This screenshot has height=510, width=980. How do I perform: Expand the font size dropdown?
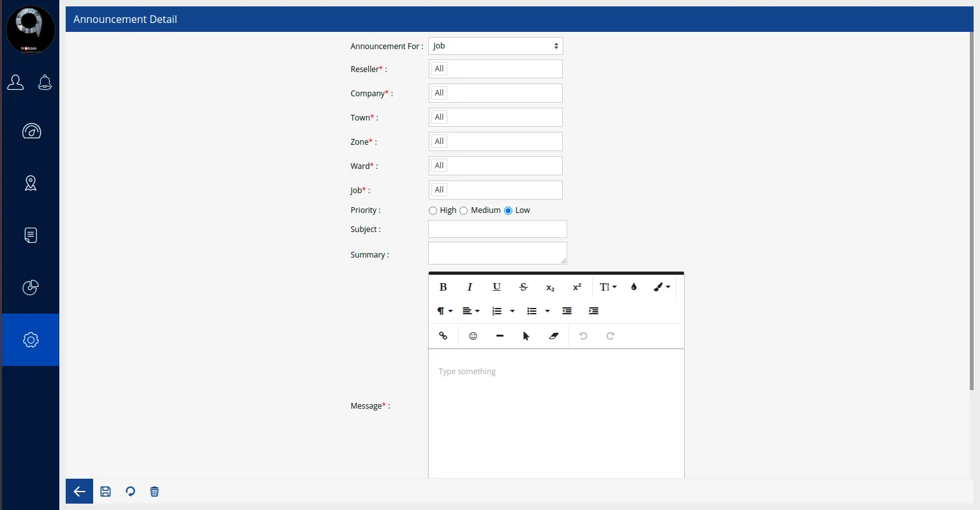(607, 287)
